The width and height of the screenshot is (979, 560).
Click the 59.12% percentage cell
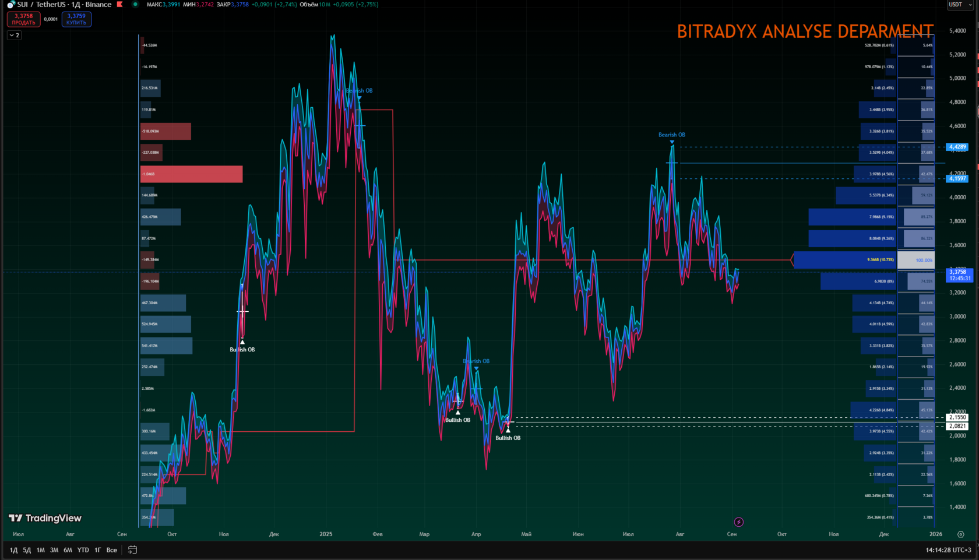pyautogui.click(x=924, y=195)
